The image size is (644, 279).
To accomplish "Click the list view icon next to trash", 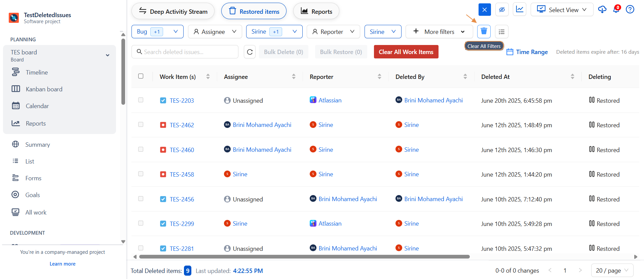I will 501,32.
